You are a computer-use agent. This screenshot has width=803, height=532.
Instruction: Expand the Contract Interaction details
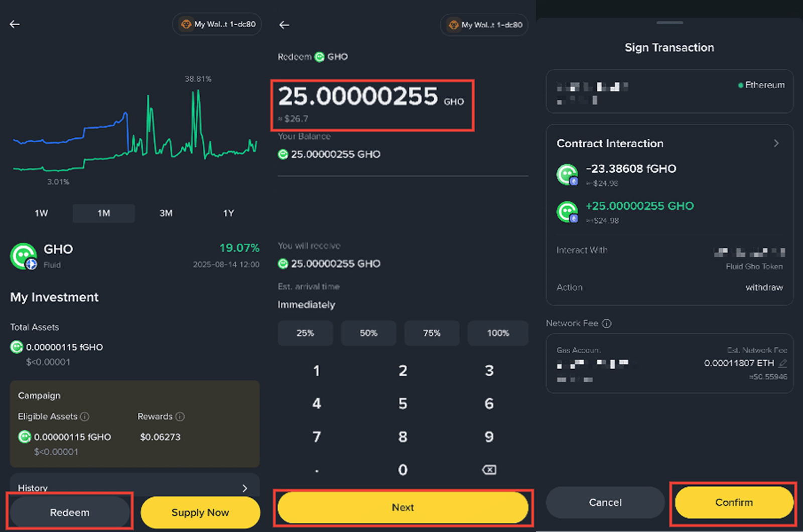coord(776,143)
